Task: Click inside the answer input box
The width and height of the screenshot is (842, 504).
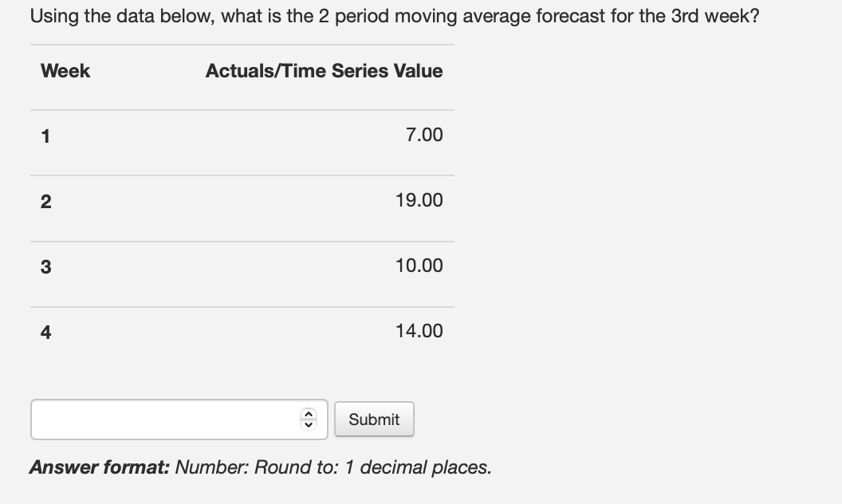Action: [159, 419]
